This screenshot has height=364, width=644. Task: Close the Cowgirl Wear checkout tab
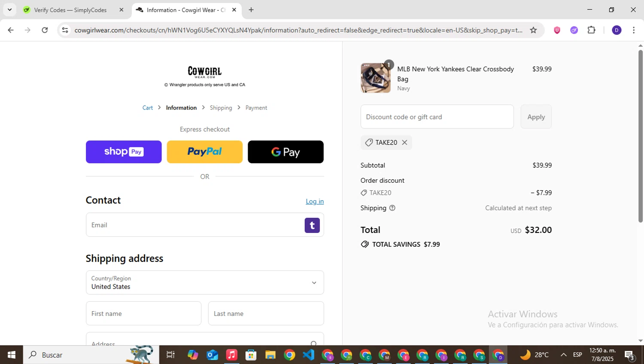pos(234,10)
